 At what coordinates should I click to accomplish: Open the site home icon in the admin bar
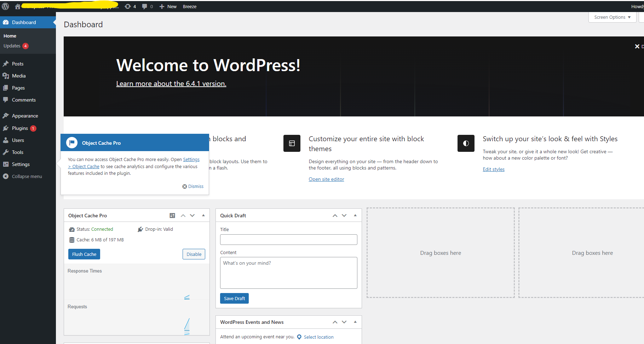pos(17,6)
